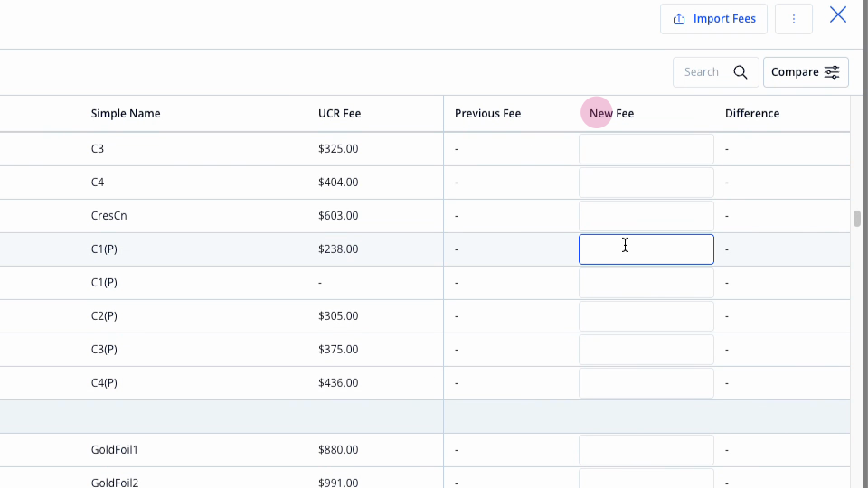868x488 pixels.
Task: Click the Simple Name column header
Action: tap(126, 114)
